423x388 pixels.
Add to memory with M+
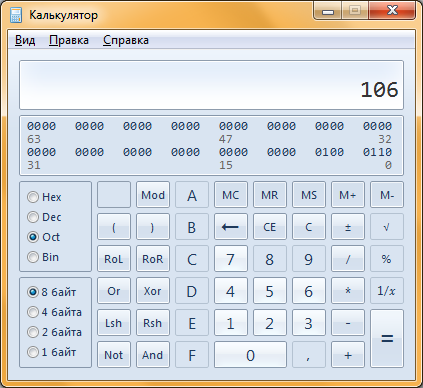pyautogui.click(x=348, y=195)
